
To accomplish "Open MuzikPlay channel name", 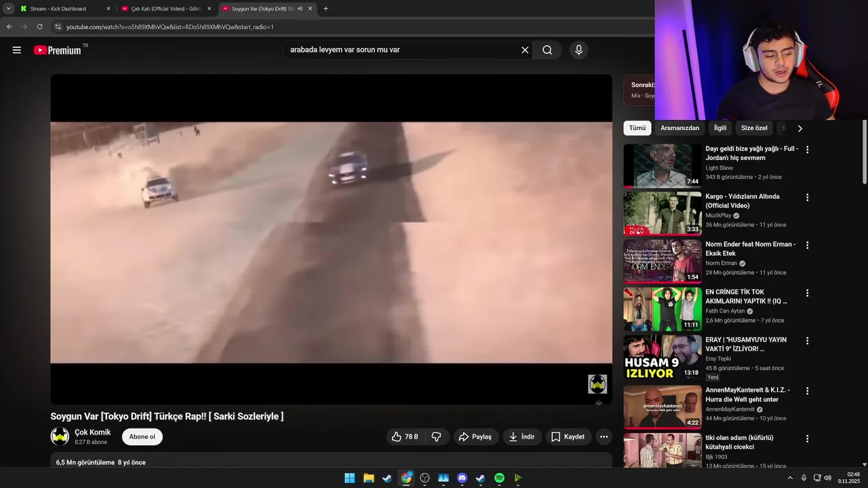I will [718, 216].
